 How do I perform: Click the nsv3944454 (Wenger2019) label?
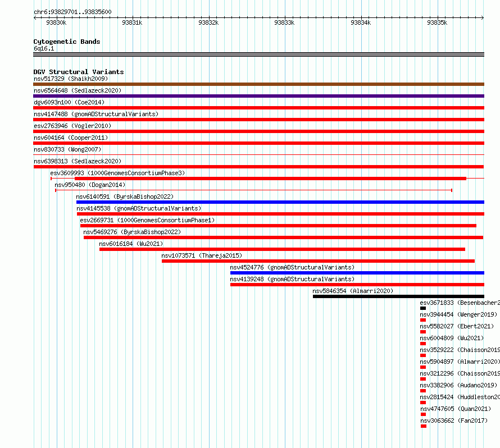pos(458,314)
